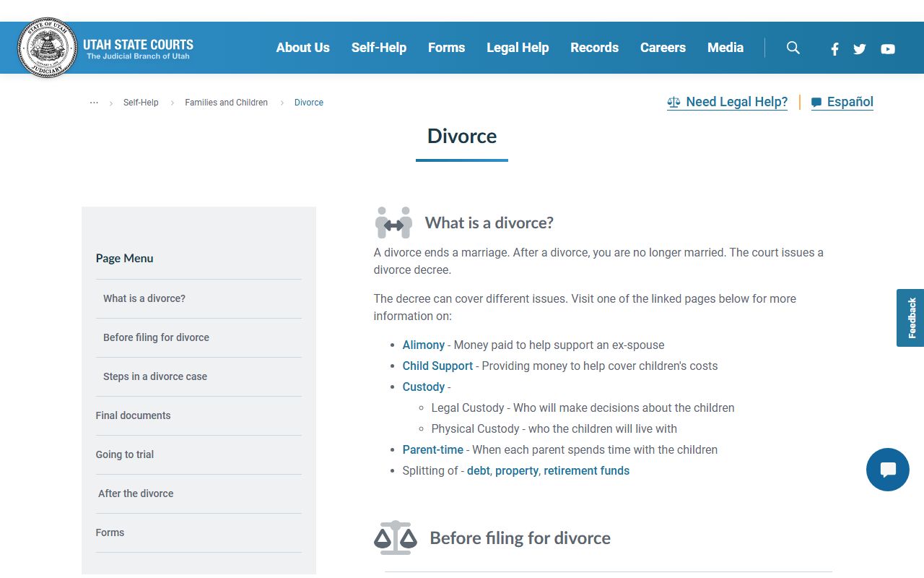Visit the Twitter icon link

pyautogui.click(x=859, y=49)
